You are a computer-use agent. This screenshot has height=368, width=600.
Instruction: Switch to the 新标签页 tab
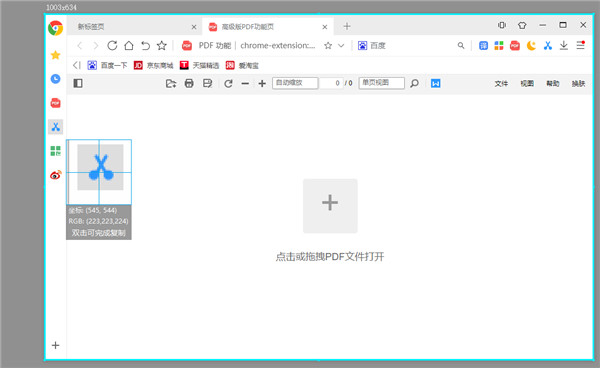(134, 26)
